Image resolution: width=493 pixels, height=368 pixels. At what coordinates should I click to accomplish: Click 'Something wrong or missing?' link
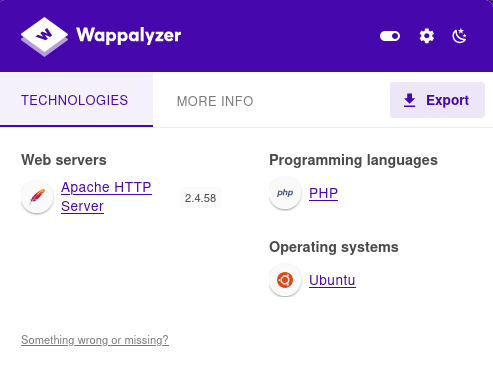[95, 340]
